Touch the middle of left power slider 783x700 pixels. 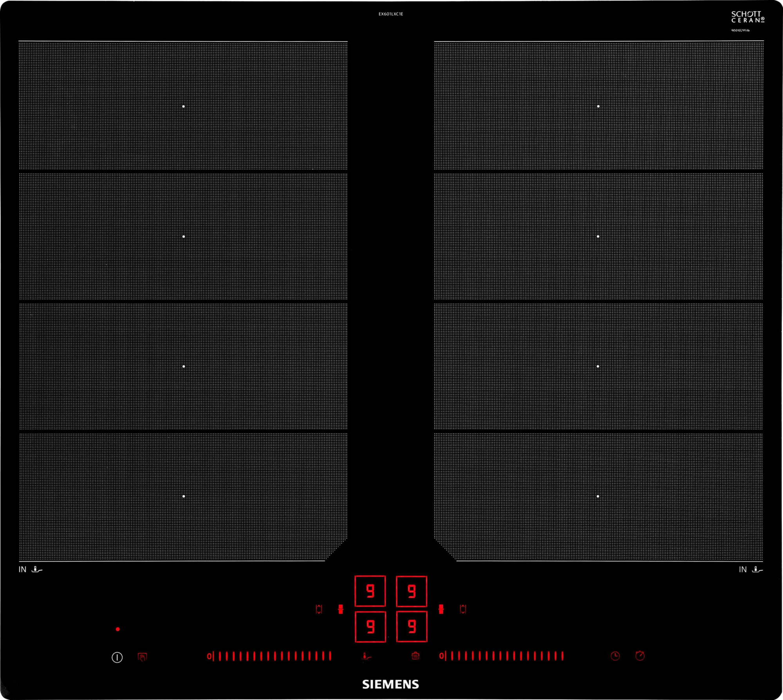click(272, 656)
